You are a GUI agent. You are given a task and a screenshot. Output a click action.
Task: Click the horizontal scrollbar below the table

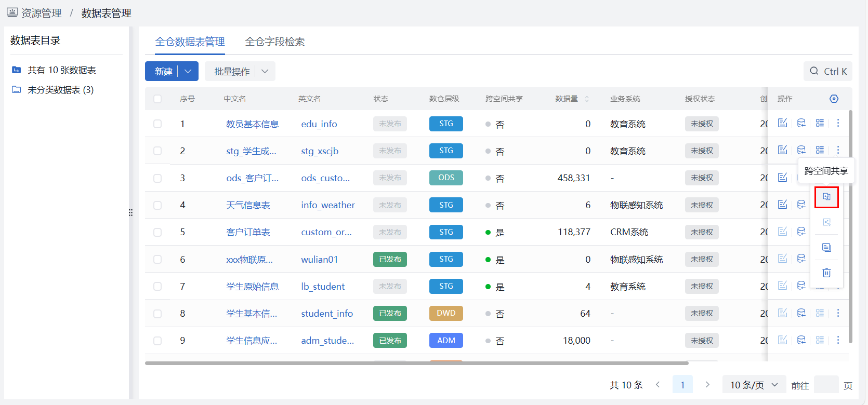click(416, 363)
